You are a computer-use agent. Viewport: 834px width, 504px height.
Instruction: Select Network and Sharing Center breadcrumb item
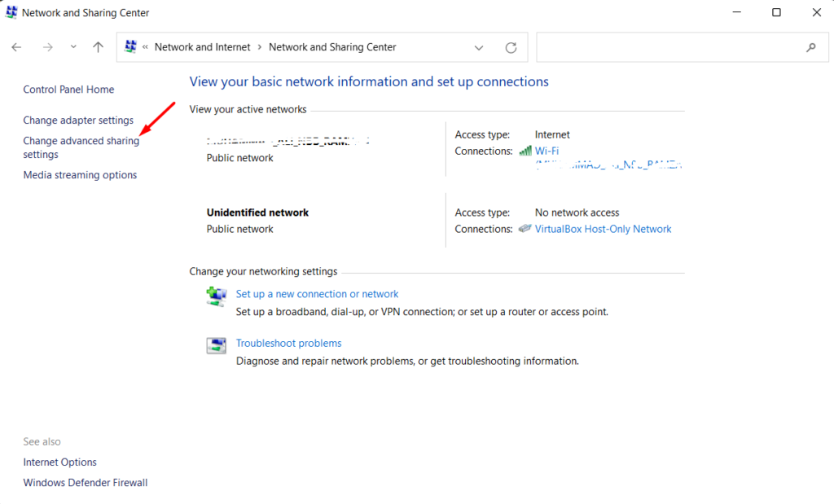pos(332,46)
